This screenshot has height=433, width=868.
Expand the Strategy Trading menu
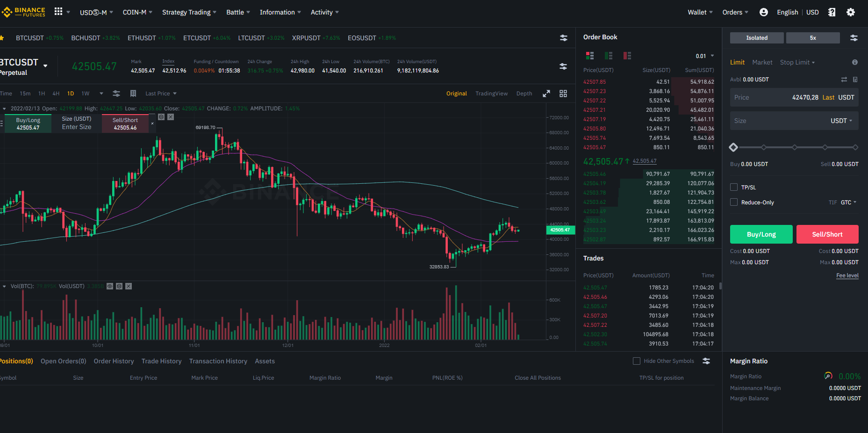tap(189, 12)
